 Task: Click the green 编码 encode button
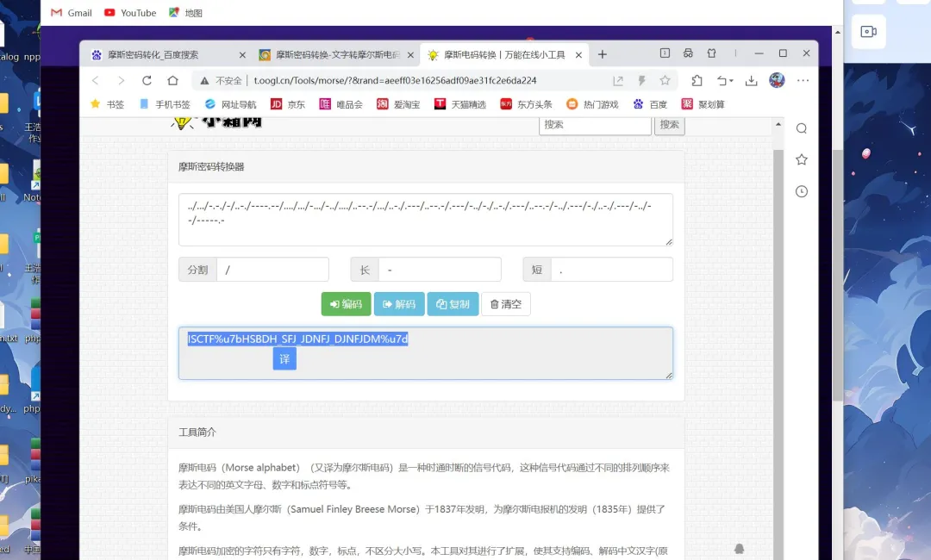tap(347, 304)
